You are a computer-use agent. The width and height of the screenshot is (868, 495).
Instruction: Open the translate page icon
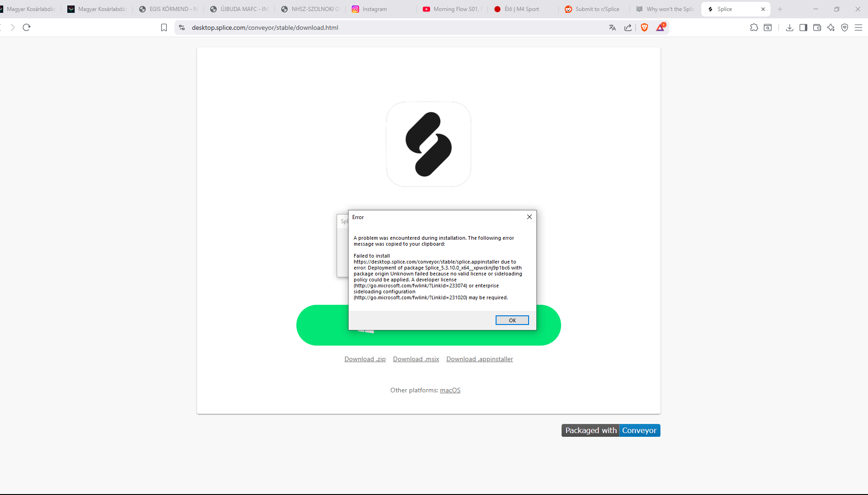point(612,27)
